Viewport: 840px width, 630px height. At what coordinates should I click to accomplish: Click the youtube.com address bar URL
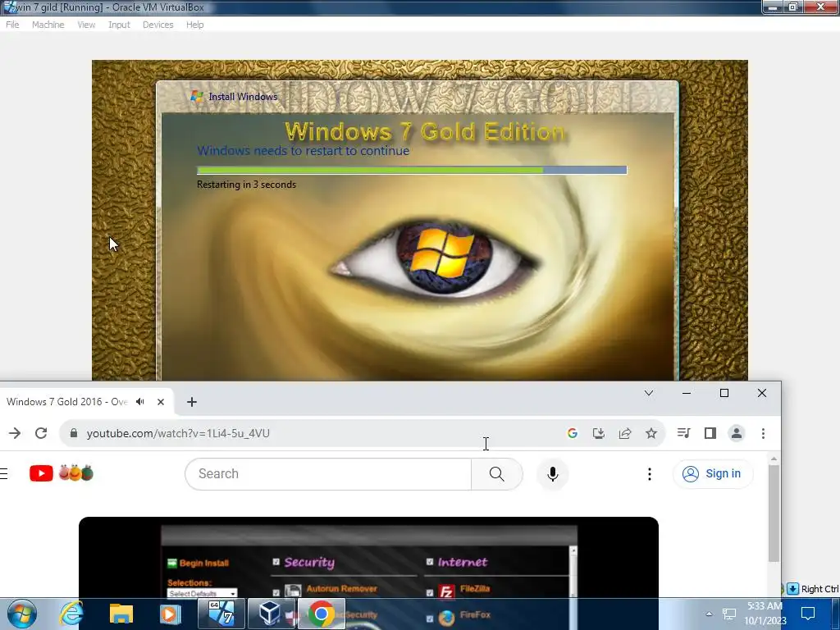[178, 433]
